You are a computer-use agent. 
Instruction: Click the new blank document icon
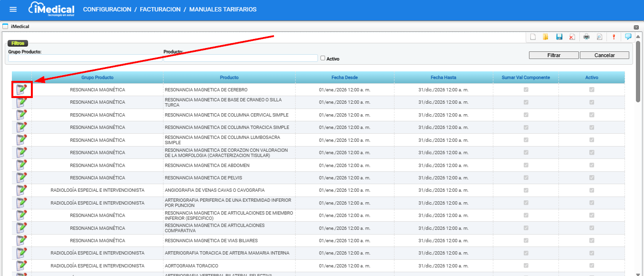tap(533, 37)
